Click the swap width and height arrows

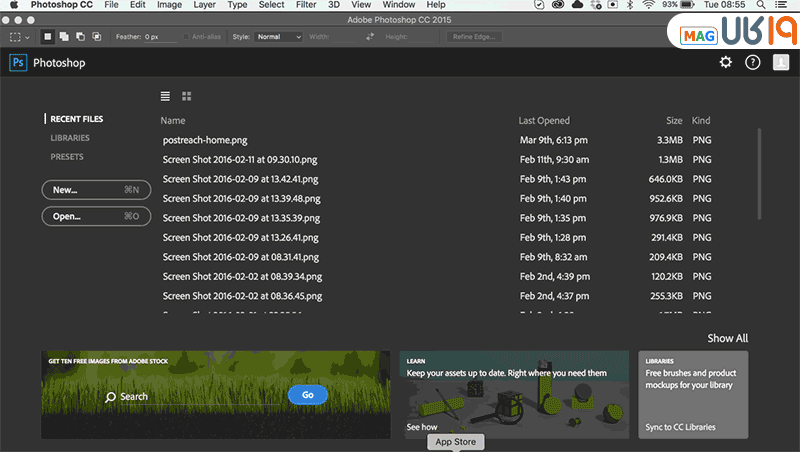point(370,37)
